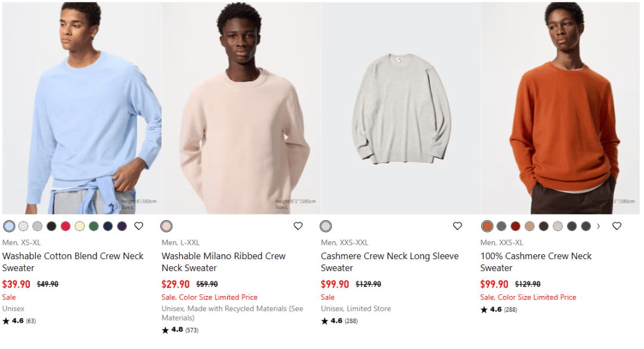The image size is (644, 349).
Task: Click the gray flat-lay cashmere sweater image
Action: pyautogui.click(x=401, y=108)
